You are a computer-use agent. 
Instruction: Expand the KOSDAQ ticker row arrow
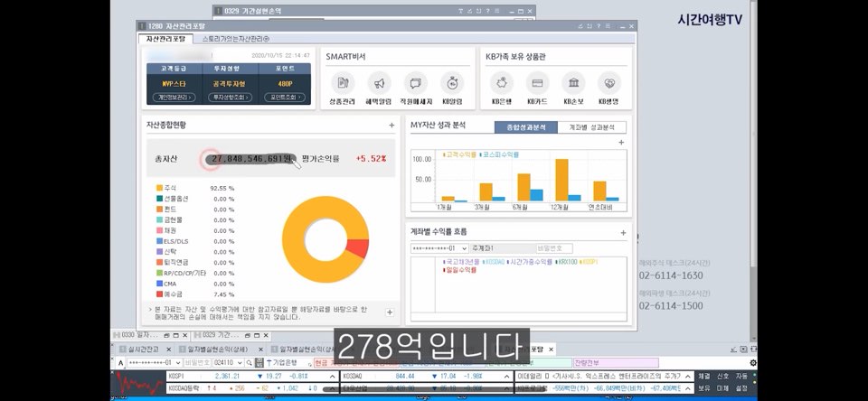point(508,376)
